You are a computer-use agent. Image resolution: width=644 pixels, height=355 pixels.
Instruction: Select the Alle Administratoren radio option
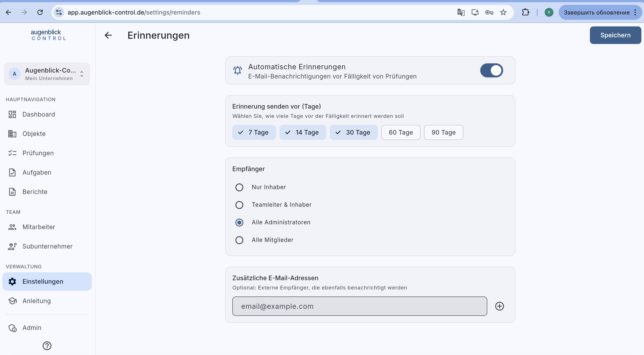coord(239,222)
